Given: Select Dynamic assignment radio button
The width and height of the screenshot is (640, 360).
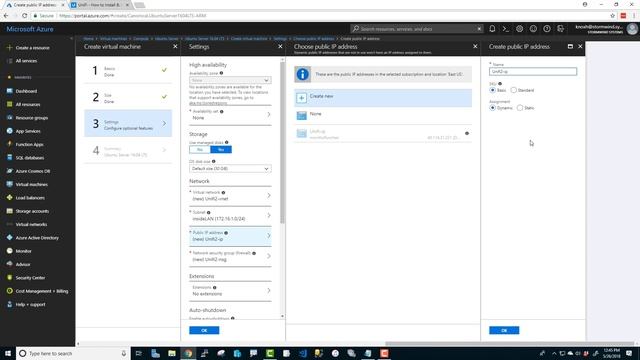Looking at the screenshot, I should [x=493, y=108].
